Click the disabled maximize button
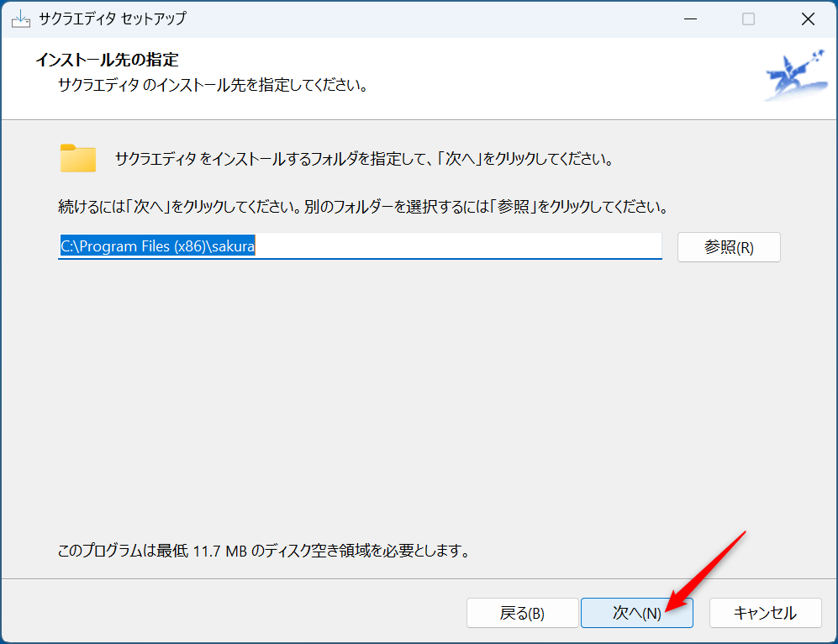This screenshot has height=644, width=838. click(x=748, y=19)
